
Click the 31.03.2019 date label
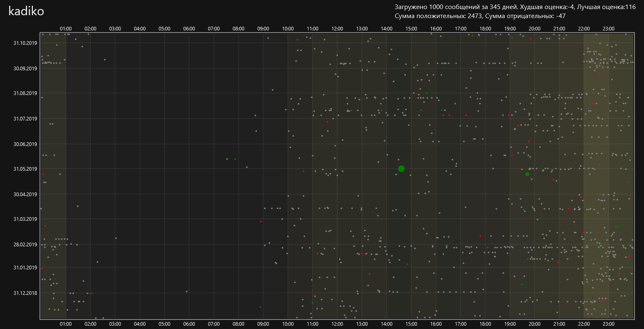[x=25, y=219]
